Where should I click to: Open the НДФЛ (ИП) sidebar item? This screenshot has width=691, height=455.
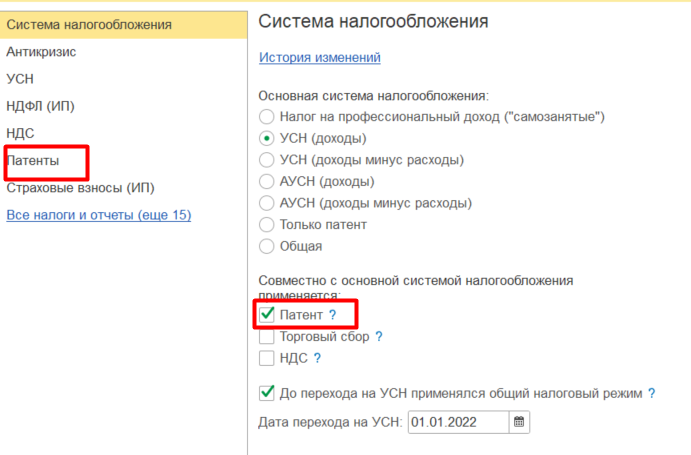[x=41, y=105]
